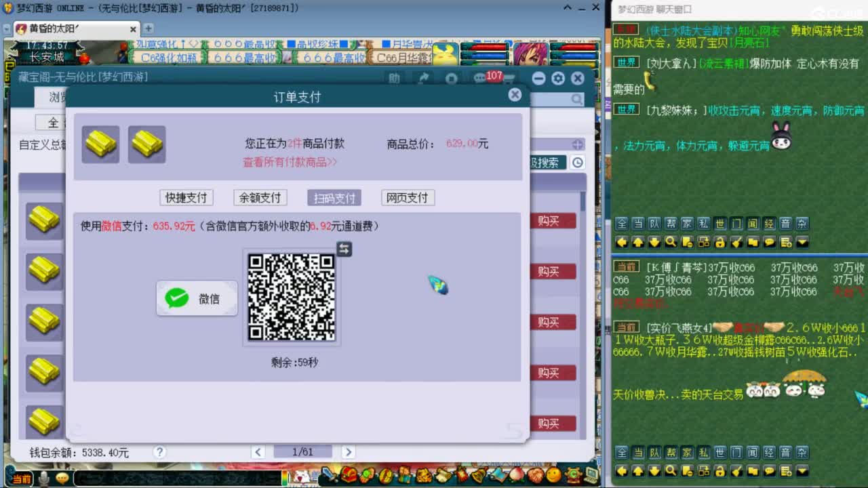Open 查看所有付款商品 link
The width and height of the screenshot is (868, 488).
pos(290,163)
